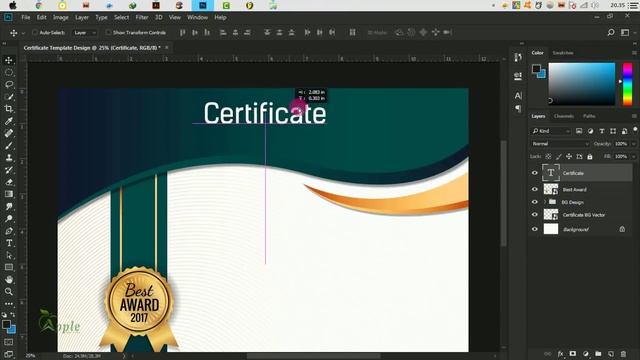Pick a color in the color field
The image size is (640, 360).
(x=582, y=84)
